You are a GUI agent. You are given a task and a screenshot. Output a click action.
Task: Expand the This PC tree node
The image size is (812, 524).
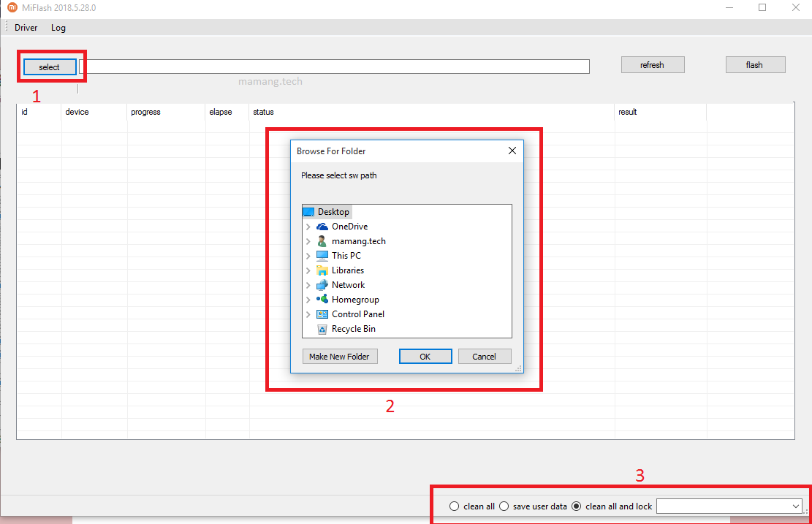(308, 256)
